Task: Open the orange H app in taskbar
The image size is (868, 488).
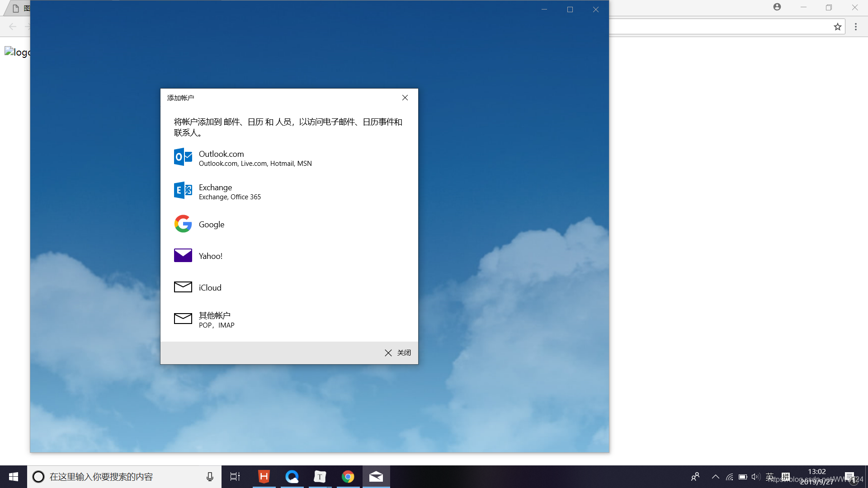Action: point(264,477)
